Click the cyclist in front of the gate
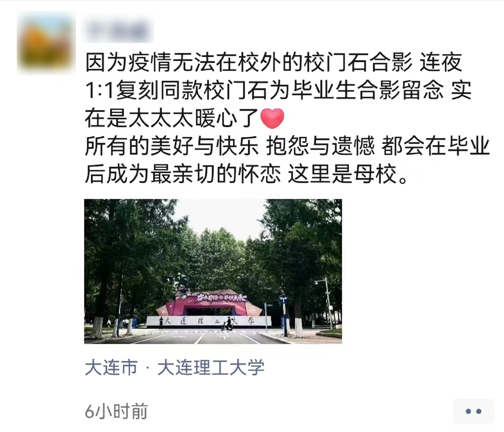Image resolution: width=504 pixels, height=432 pixels. (228, 324)
